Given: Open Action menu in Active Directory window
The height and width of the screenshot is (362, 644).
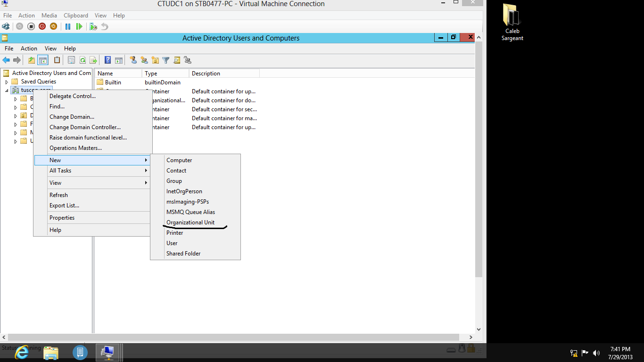Looking at the screenshot, I should pos(29,49).
